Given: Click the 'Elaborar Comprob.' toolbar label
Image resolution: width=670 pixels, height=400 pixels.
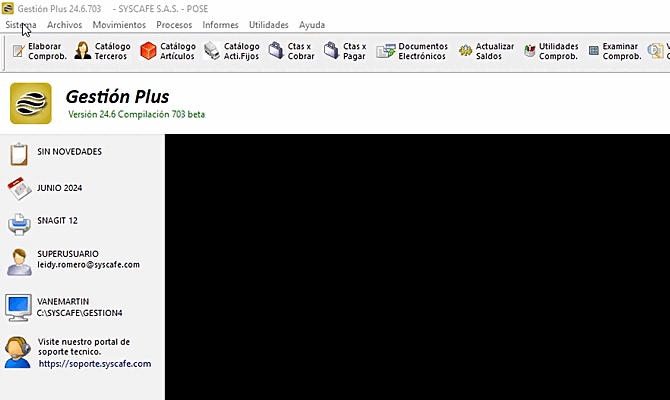Looking at the screenshot, I should [47, 51].
